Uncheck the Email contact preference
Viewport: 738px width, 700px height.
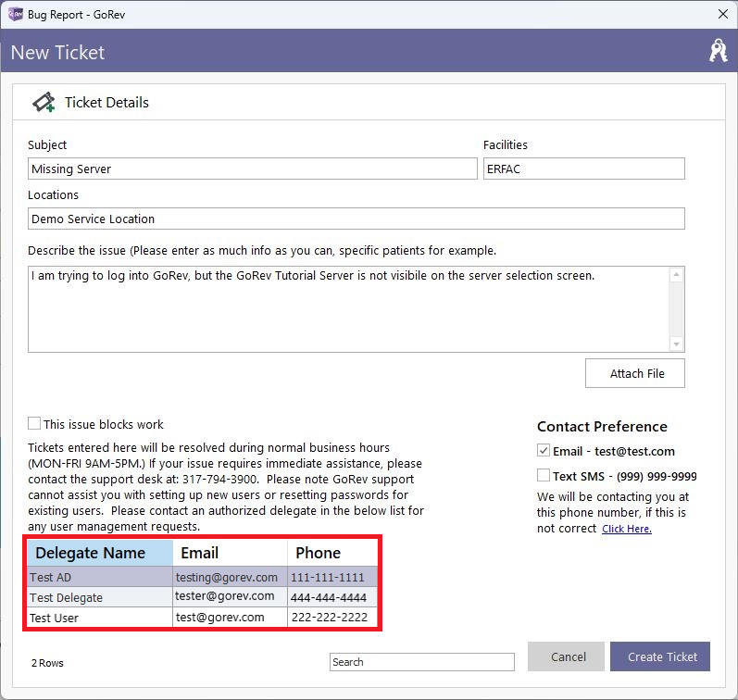pos(544,450)
